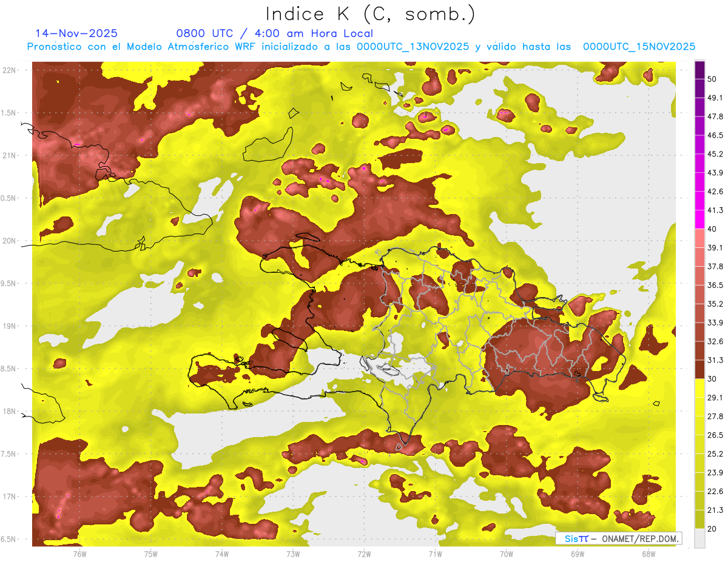The image size is (728, 562).
Task: Select the "49.1" color scale value
Action: (x=715, y=98)
